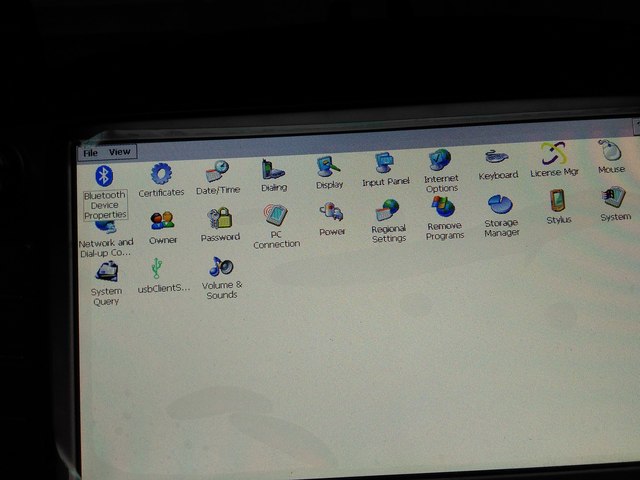Open the Storage Manager pie icon
The height and width of the screenshot is (480, 640).
pyautogui.click(x=500, y=204)
